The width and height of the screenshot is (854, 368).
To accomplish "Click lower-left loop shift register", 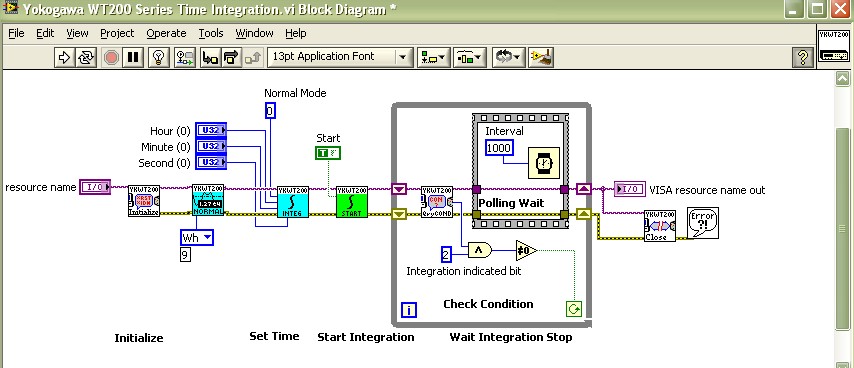I will 399,214.
